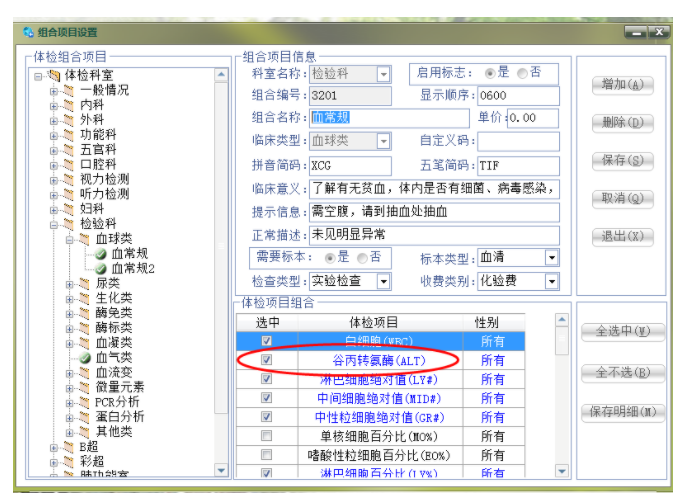The width and height of the screenshot is (681, 502).
Task: Click the tree panel's scroll-up arrow
Action: 221,75
